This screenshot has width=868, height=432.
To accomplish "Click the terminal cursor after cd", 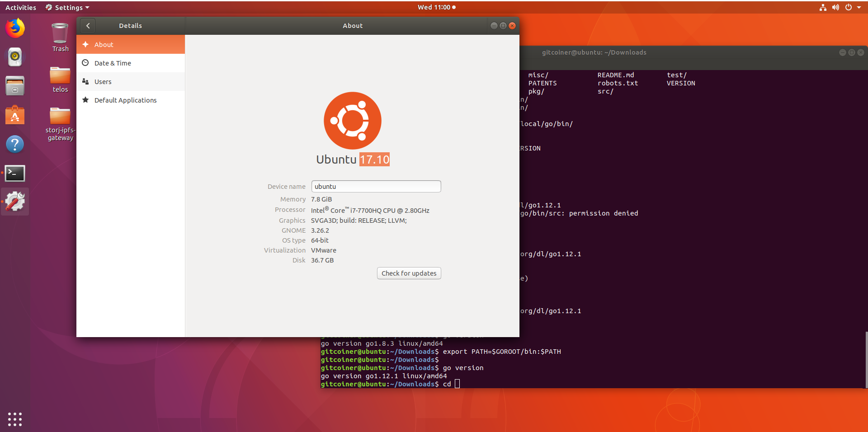I will 457,384.
